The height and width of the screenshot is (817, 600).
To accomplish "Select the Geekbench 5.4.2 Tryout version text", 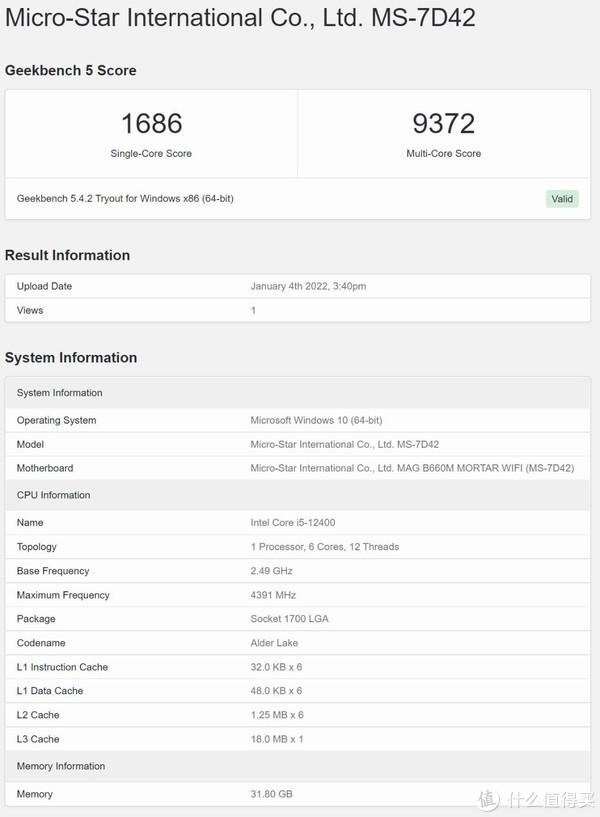I will (x=125, y=199).
